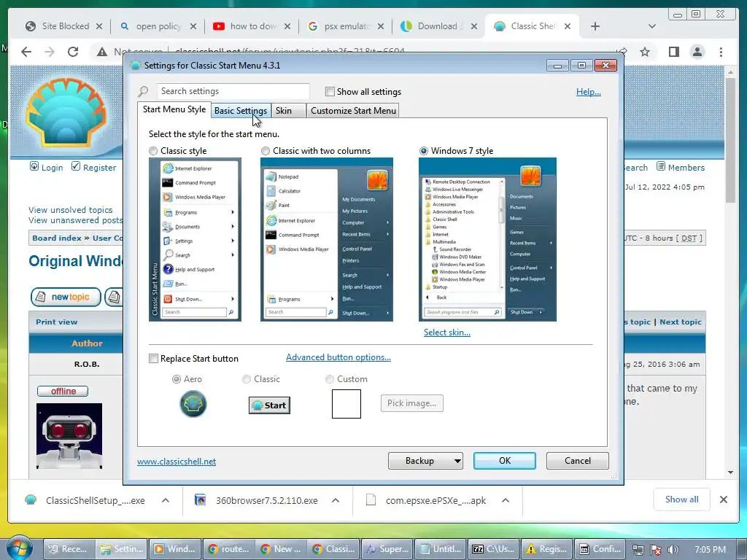Open a new Chrome tab with plus icon

coord(595,26)
